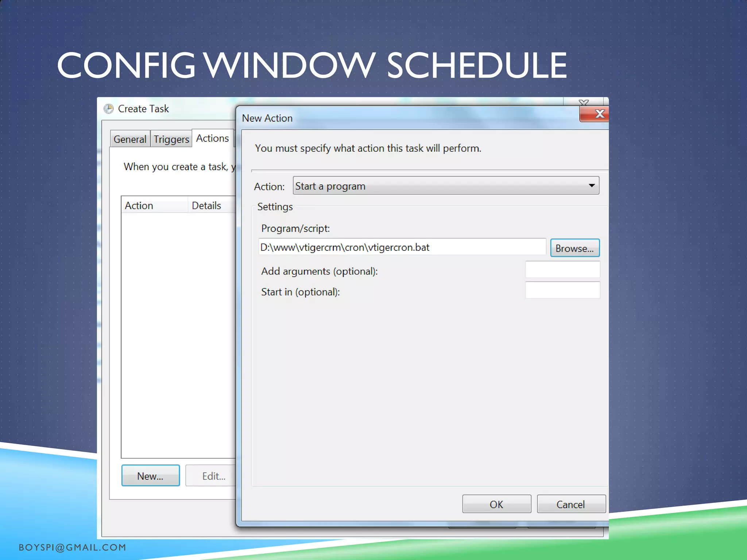747x560 pixels.
Task: Close the New Action dialog
Action: 595,114
